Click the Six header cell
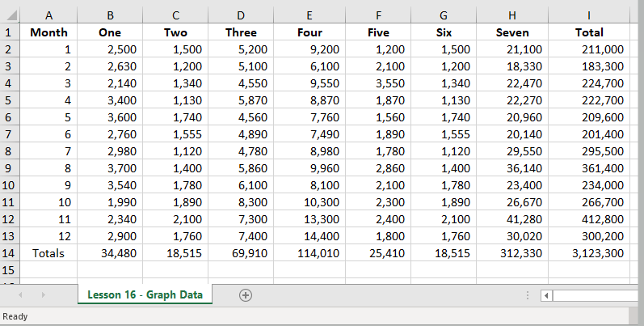The width and height of the screenshot is (644, 326). click(x=444, y=32)
